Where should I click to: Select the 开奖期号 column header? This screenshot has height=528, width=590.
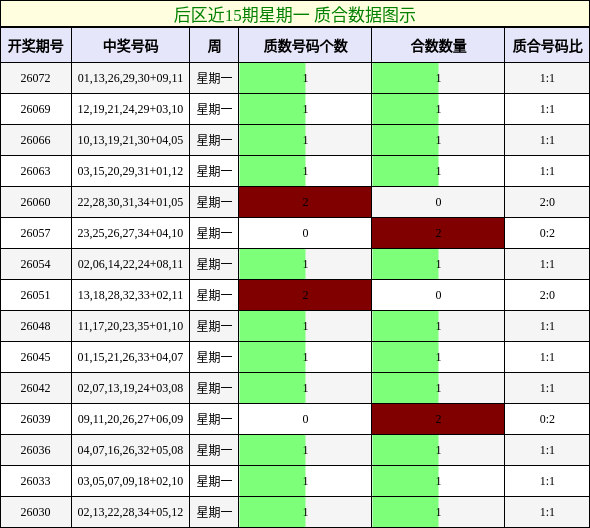(36, 46)
